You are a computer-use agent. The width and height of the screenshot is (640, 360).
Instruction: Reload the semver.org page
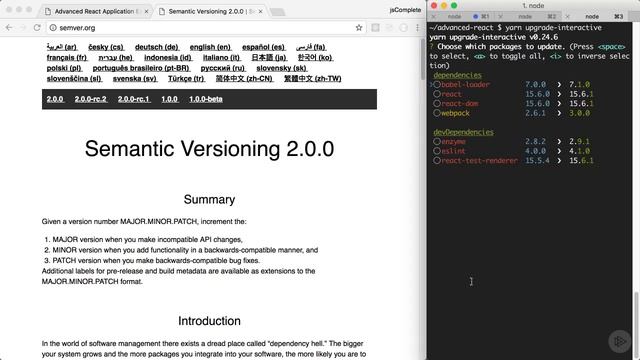click(x=37, y=28)
